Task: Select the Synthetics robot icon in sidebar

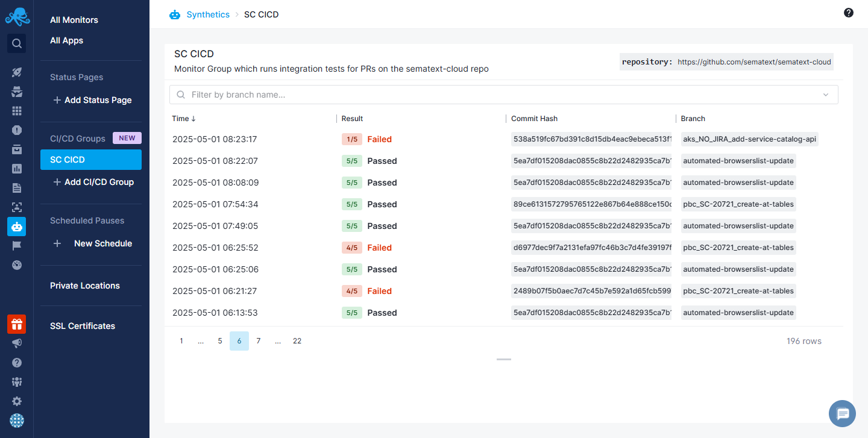Action: (x=16, y=226)
